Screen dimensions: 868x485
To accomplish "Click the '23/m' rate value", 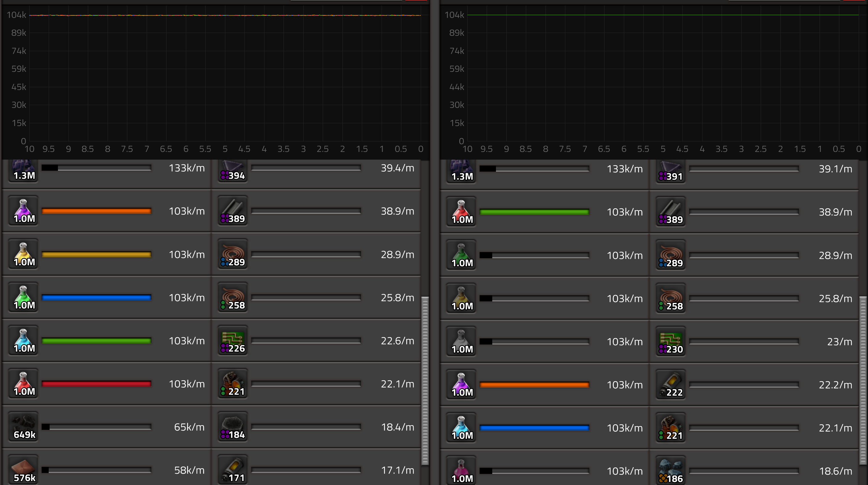I will coord(839,341).
